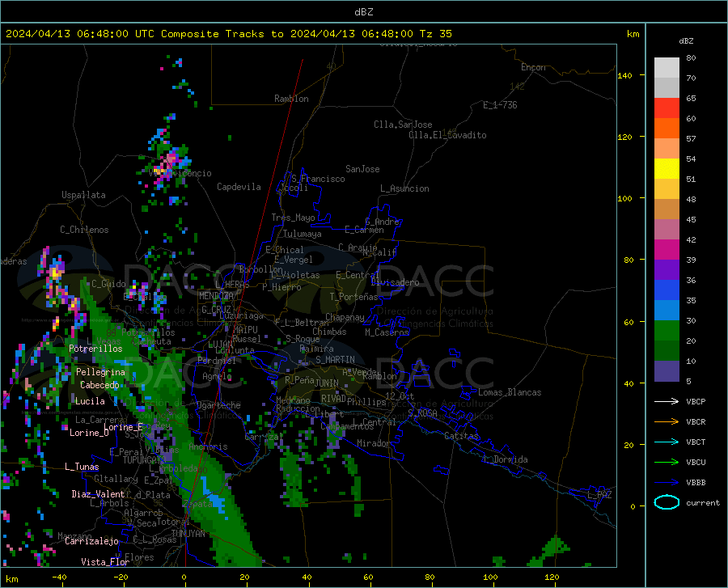
Task: Click the Vista_Flor station label
Action: (105, 562)
